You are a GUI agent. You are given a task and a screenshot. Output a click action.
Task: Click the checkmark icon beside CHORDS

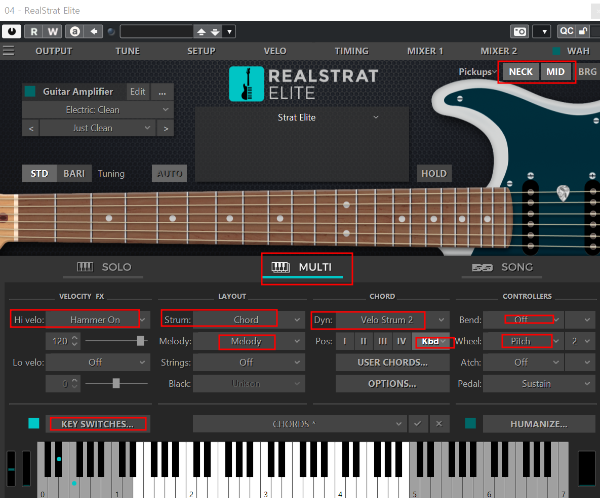pos(417,424)
